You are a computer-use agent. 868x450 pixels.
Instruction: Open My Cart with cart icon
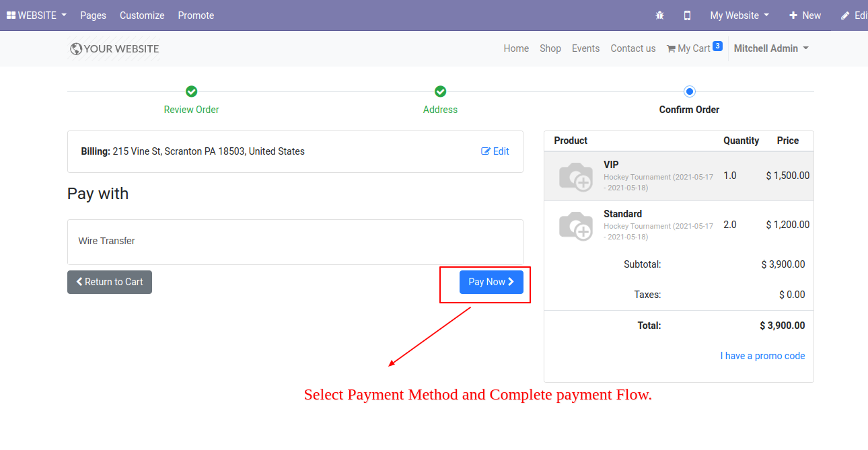(x=688, y=48)
